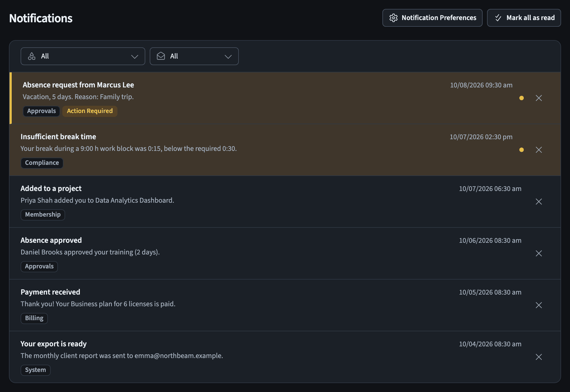Image resolution: width=570 pixels, height=392 pixels.
Task: Open Notification Preferences
Action: click(x=432, y=18)
